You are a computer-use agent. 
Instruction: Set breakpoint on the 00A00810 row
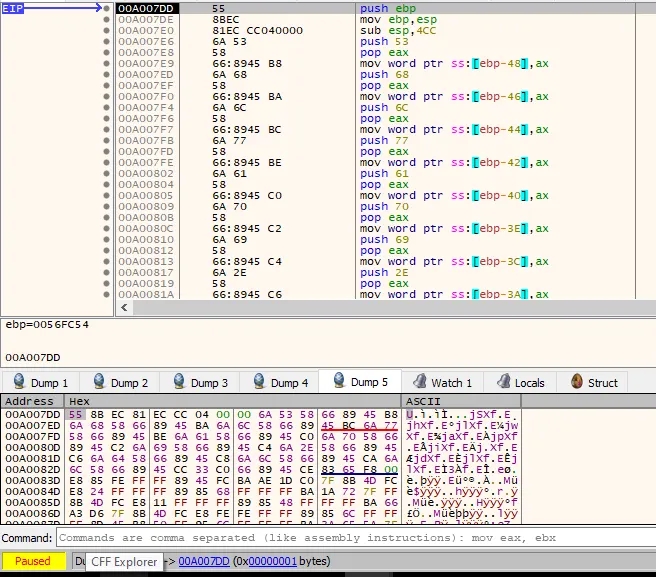tap(107, 239)
